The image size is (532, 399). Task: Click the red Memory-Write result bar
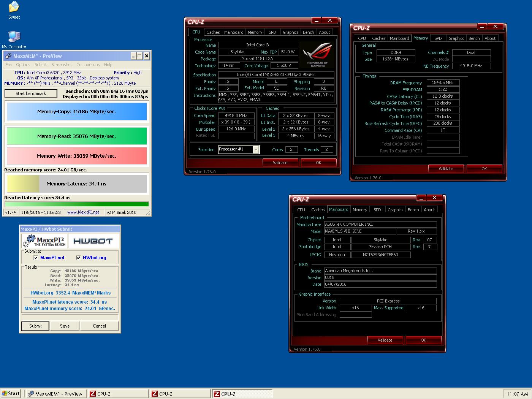[77, 156]
